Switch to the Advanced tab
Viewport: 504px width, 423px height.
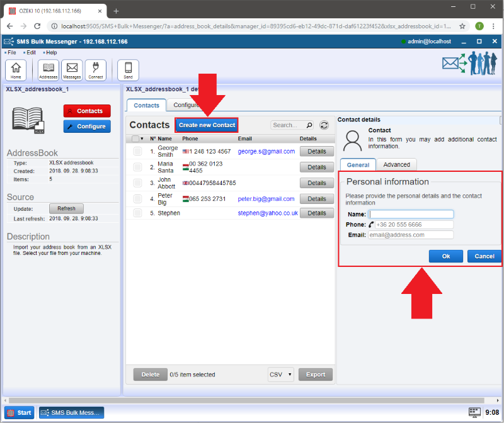[396, 164]
